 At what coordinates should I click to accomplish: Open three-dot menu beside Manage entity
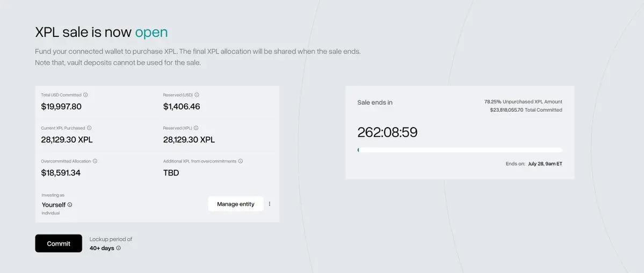point(270,204)
